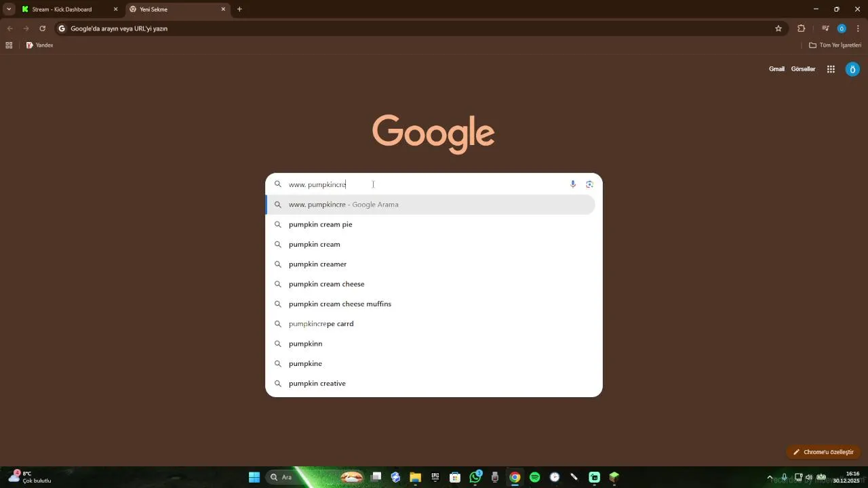Viewport: 868px width, 488px height.
Task: Open the Windows Start menu
Action: [x=254, y=477]
